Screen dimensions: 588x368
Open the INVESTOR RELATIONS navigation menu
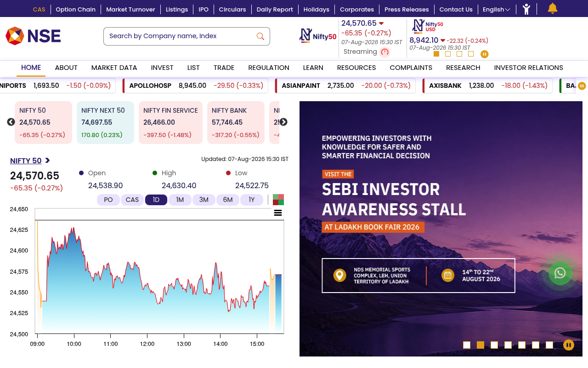[x=529, y=68]
